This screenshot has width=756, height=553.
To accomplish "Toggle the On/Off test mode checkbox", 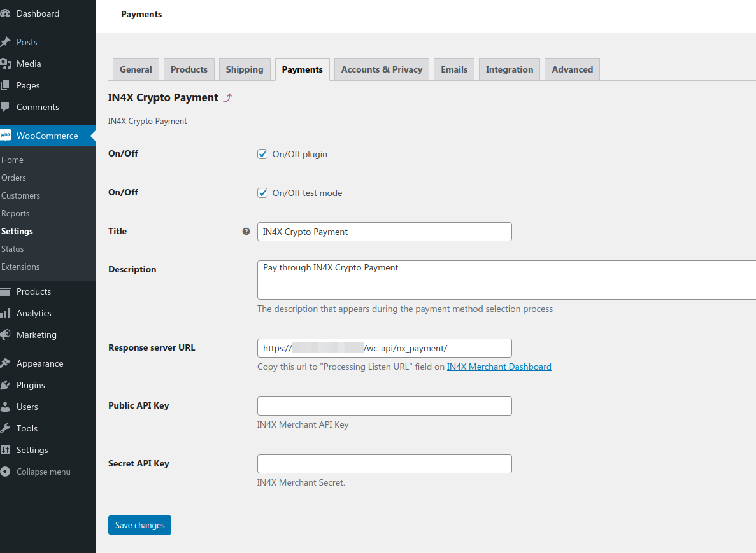I will (262, 193).
